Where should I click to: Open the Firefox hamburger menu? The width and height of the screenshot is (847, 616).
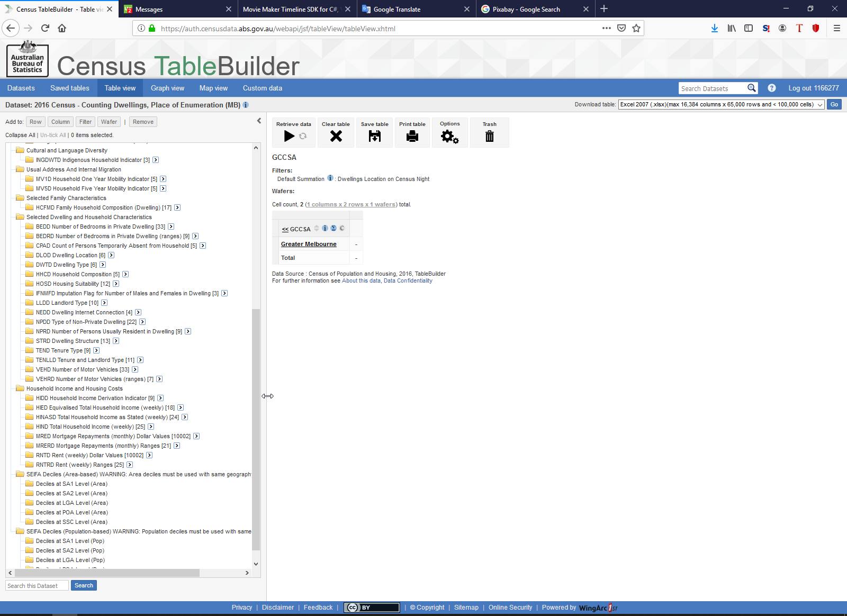837,29
